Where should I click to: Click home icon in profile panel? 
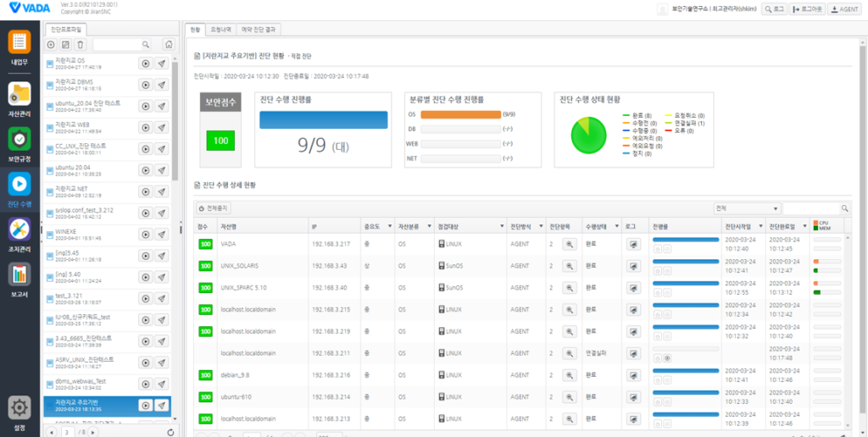169,44
